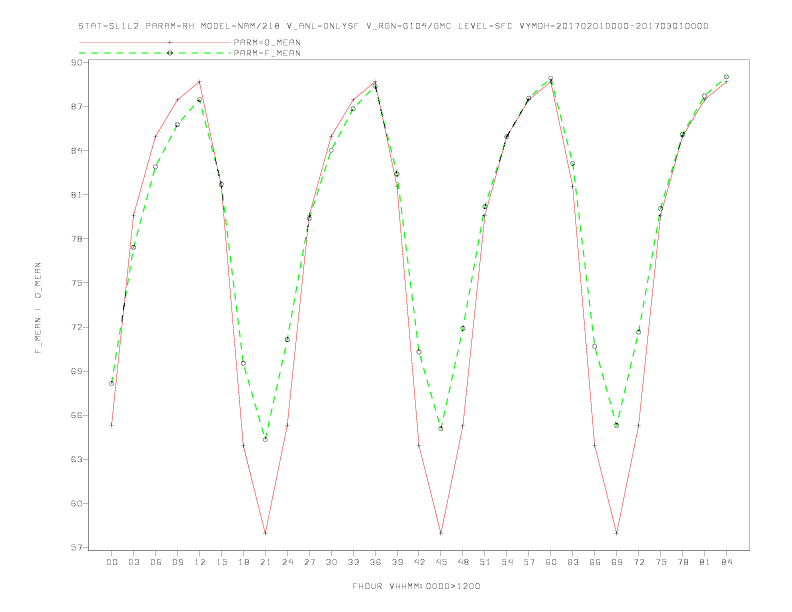Click y-axis tick label 60
The image size is (792, 612).
76,503
